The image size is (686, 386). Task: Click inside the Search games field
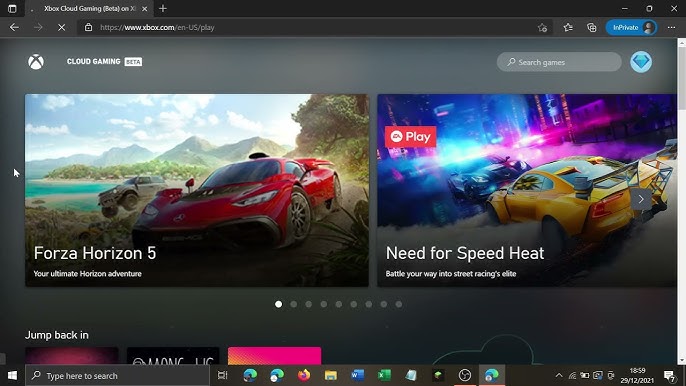click(x=559, y=62)
